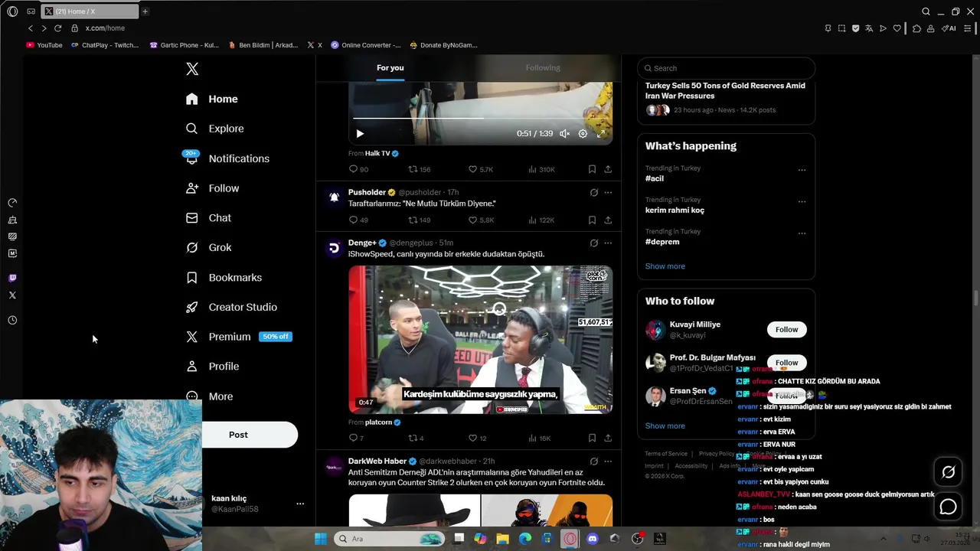Open File Explorer from the taskbar
The image size is (980, 551).
pyautogui.click(x=502, y=539)
